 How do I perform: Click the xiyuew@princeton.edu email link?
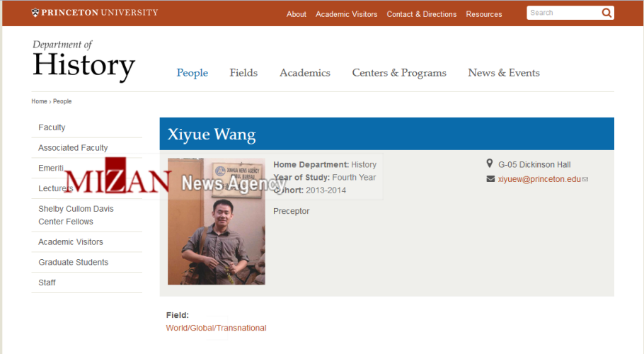(x=539, y=179)
